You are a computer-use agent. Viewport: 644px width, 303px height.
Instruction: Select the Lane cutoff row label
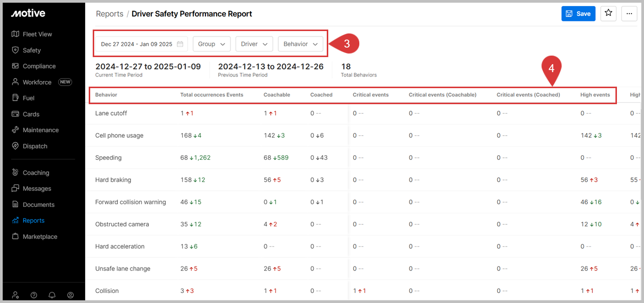pyautogui.click(x=111, y=113)
